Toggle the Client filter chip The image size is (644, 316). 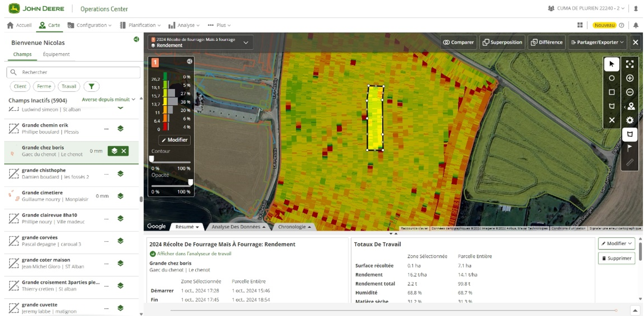tap(20, 86)
